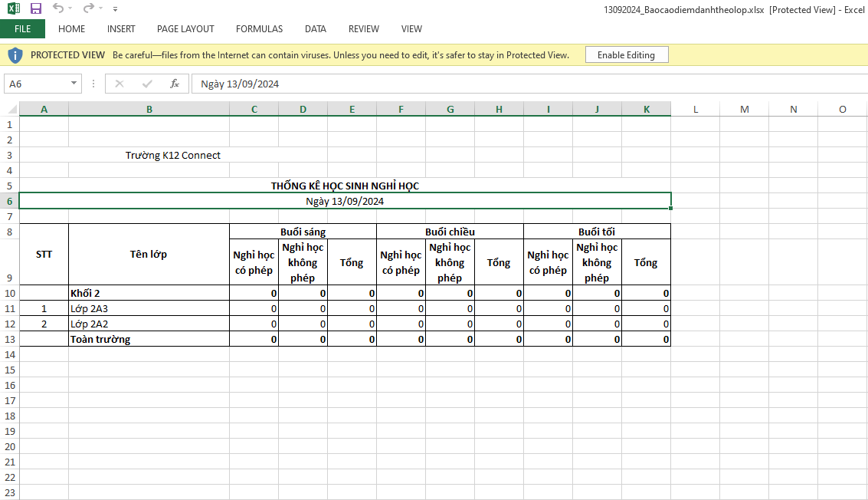Click the Excel application icon in title bar
The width and height of the screenshot is (868, 500).
[x=14, y=8]
